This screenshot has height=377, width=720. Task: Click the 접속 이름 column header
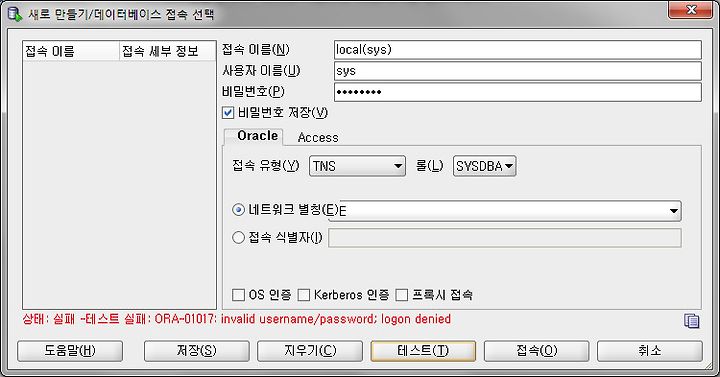71,51
